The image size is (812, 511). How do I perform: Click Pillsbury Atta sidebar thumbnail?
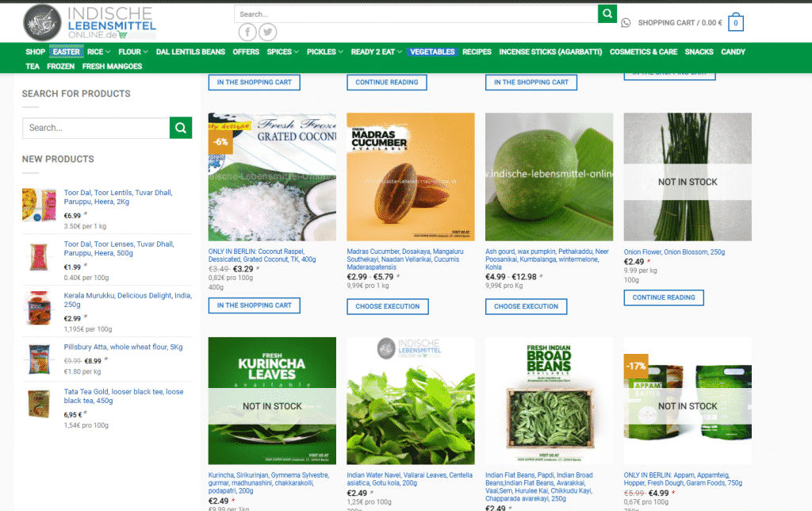pyautogui.click(x=40, y=359)
